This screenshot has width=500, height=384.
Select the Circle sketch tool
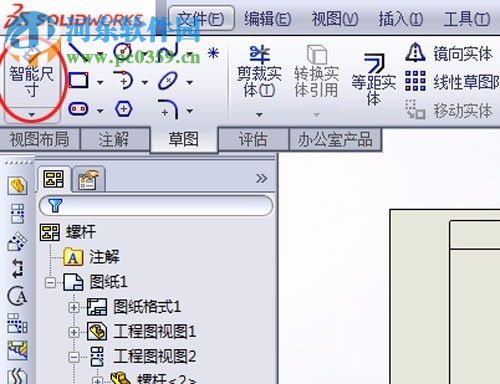pyautogui.click(x=123, y=52)
